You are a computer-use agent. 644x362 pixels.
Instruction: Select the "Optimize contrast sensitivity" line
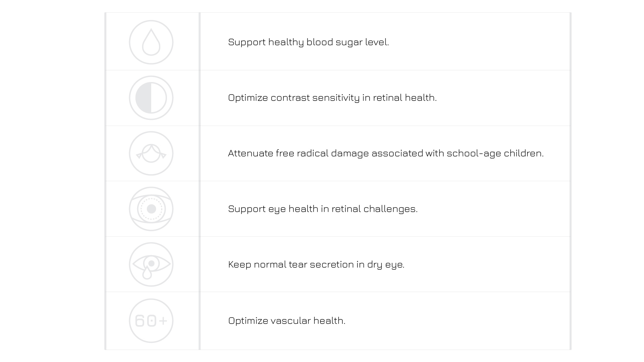332,98
